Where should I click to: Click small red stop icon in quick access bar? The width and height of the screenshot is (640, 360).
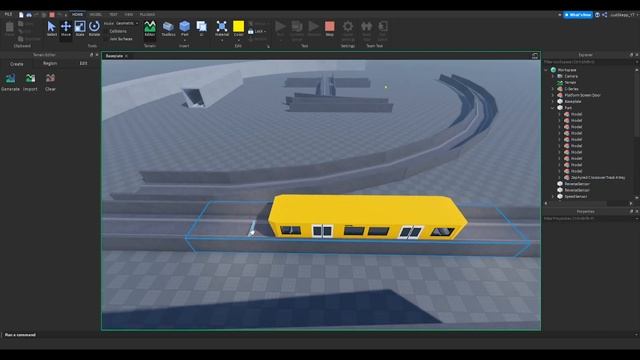tap(52, 15)
